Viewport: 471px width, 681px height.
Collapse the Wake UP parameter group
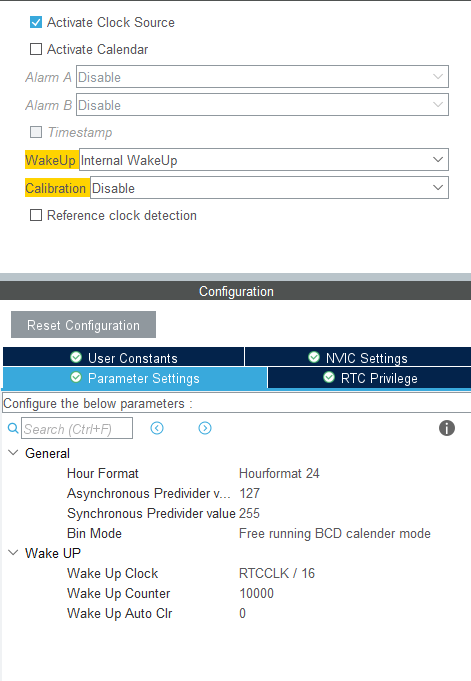(13, 552)
